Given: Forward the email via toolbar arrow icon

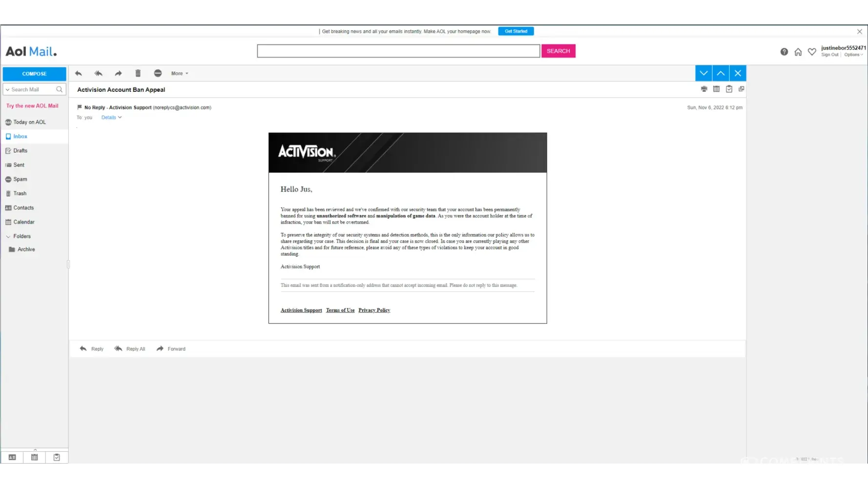Looking at the screenshot, I should pyautogui.click(x=118, y=73).
